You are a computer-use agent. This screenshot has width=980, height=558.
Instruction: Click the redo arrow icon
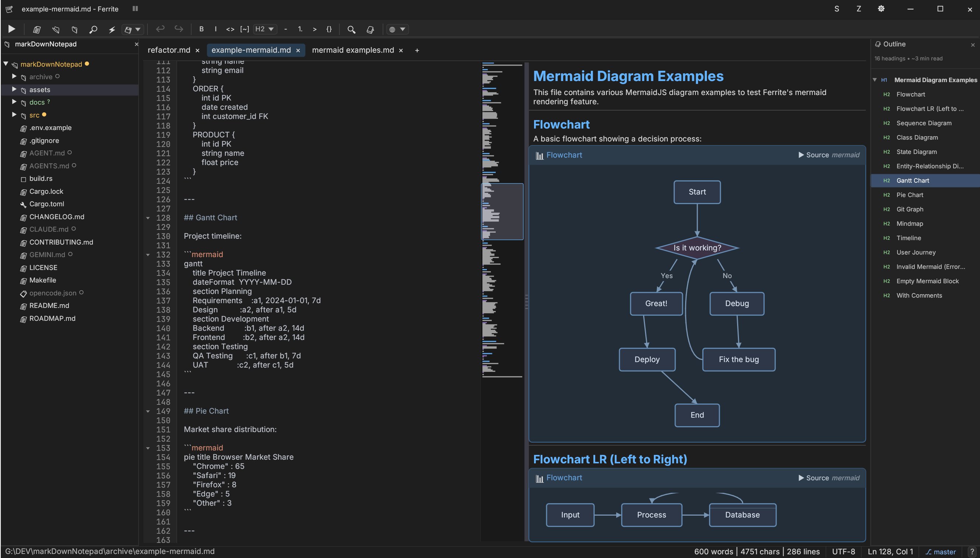tap(179, 29)
